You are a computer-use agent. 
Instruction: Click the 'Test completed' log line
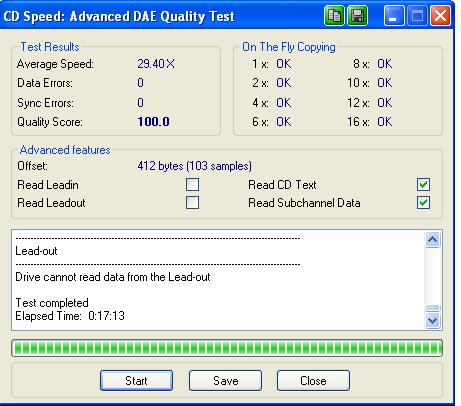(52, 303)
